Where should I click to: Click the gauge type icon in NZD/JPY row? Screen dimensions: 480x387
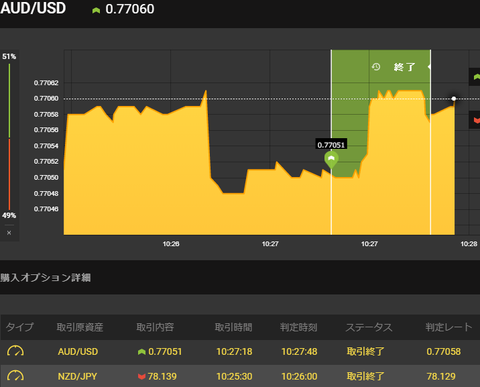tap(15, 376)
